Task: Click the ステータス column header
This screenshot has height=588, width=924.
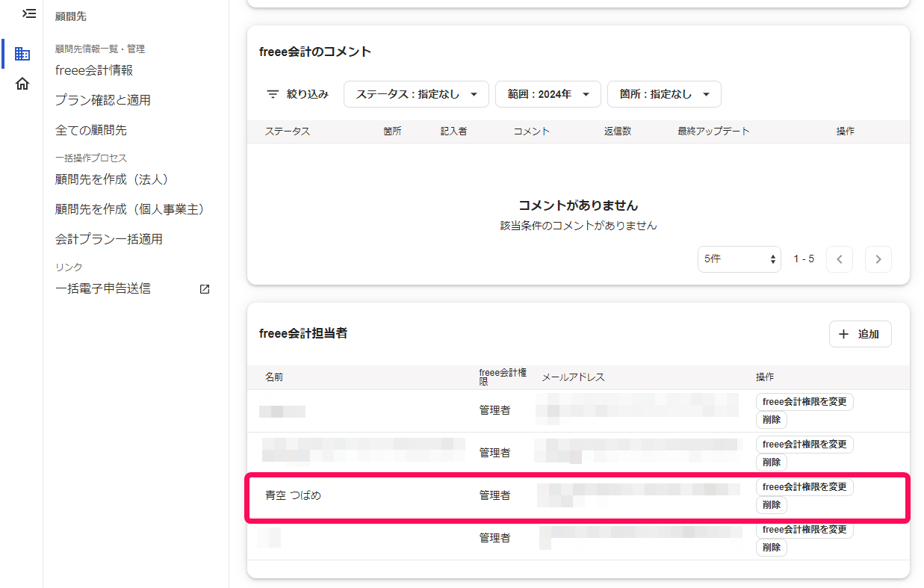Action: click(x=288, y=131)
